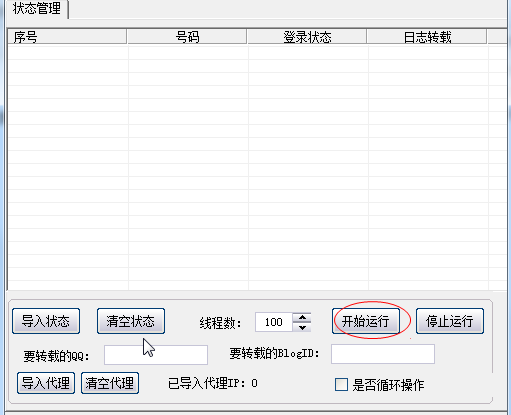Enable the 是否循环操作 checkbox
Viewport: 511px width, 415px height.
pos(341,385)
